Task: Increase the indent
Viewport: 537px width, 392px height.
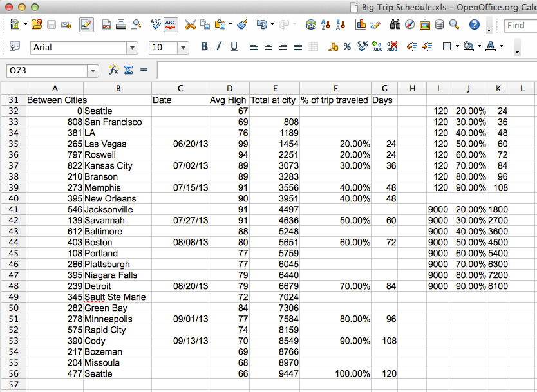Action: (427, 46)
